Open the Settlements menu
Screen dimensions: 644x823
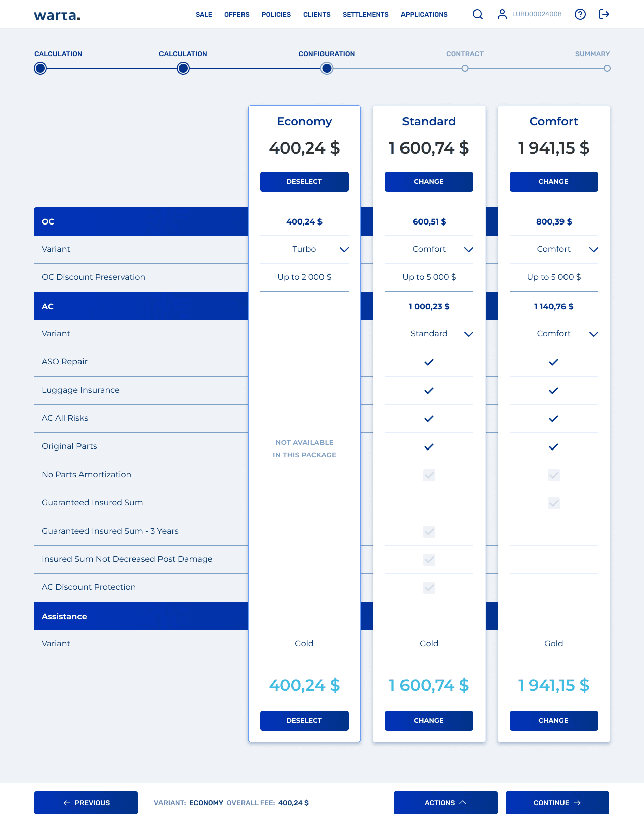[366, 15]
